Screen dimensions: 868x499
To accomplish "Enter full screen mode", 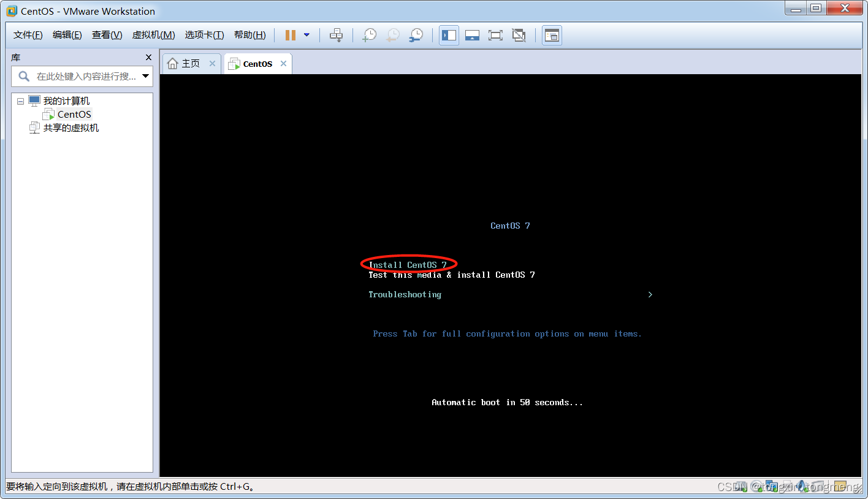I will click(495, 35).
